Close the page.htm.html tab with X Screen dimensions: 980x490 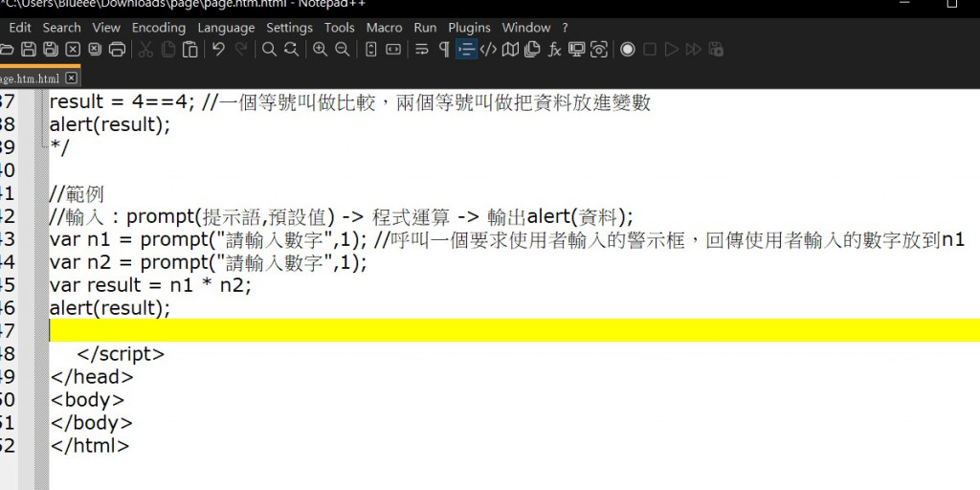point(71,78)
